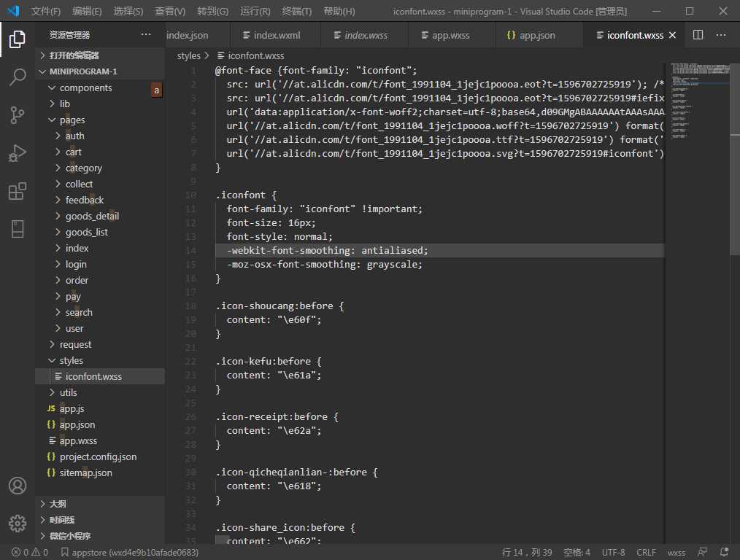Open the 终端(T) menu

click(297, 11)
